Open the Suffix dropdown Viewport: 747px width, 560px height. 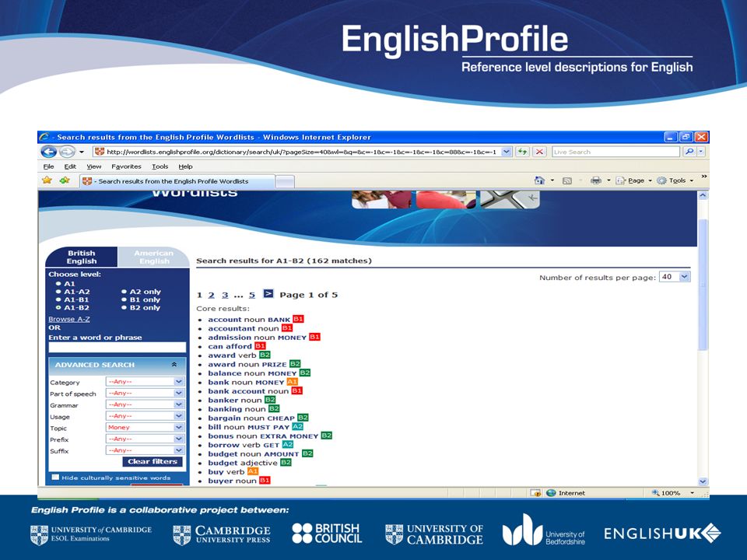click(145, 450)
